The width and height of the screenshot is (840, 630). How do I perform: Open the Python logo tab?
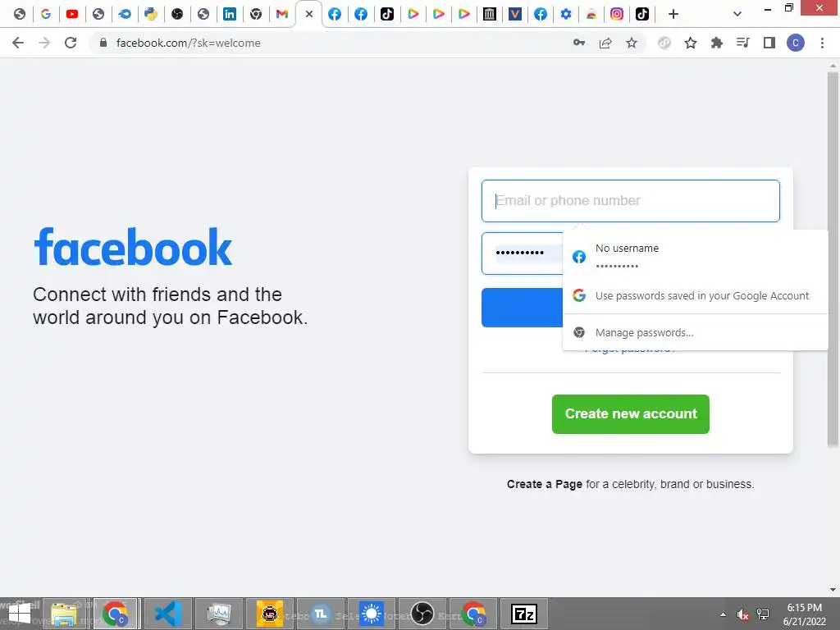pos(151,14)
